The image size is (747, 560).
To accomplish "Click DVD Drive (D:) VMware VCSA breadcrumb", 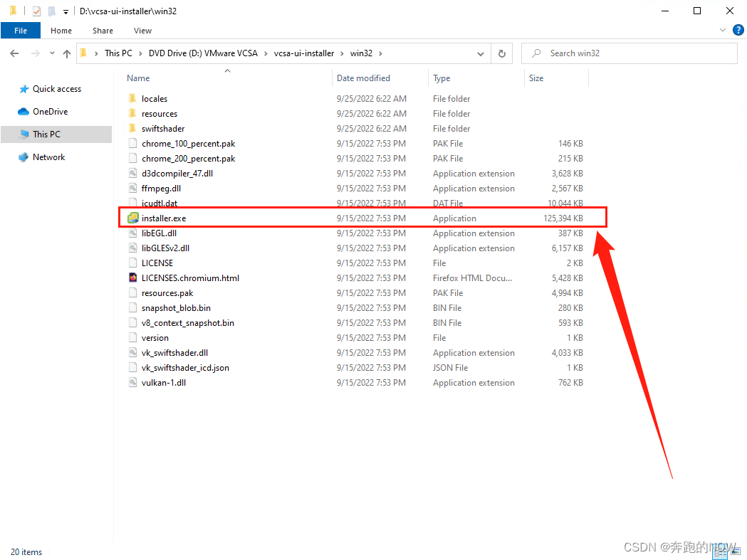I will point(203,53).
